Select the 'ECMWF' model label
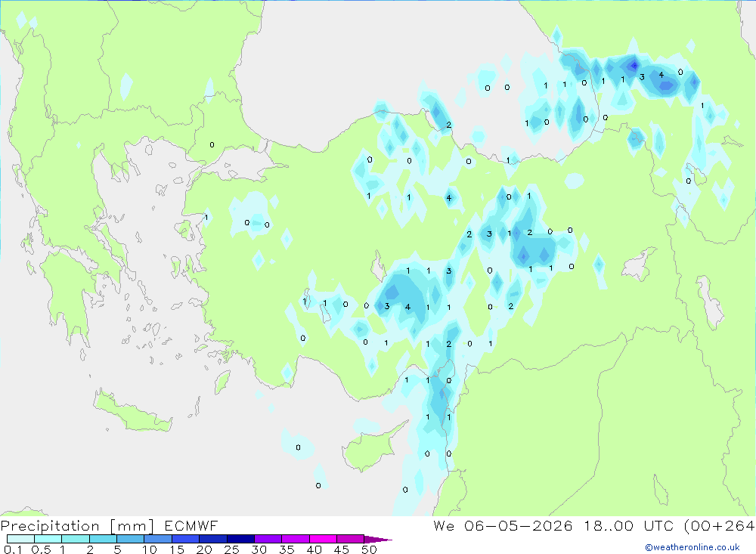Screen dimensions: 756x554 pos(191,525)
